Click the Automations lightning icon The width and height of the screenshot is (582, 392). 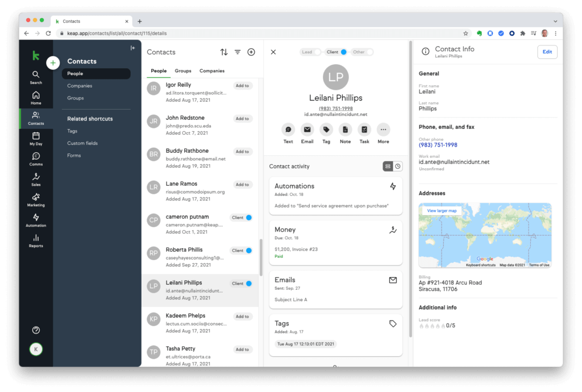tap(393, 186)
